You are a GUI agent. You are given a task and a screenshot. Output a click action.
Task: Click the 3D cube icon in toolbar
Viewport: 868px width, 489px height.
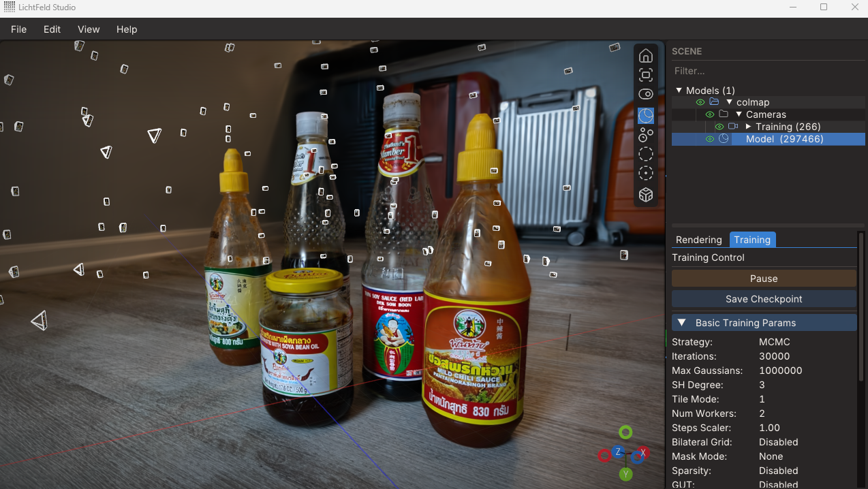[645, 195]
